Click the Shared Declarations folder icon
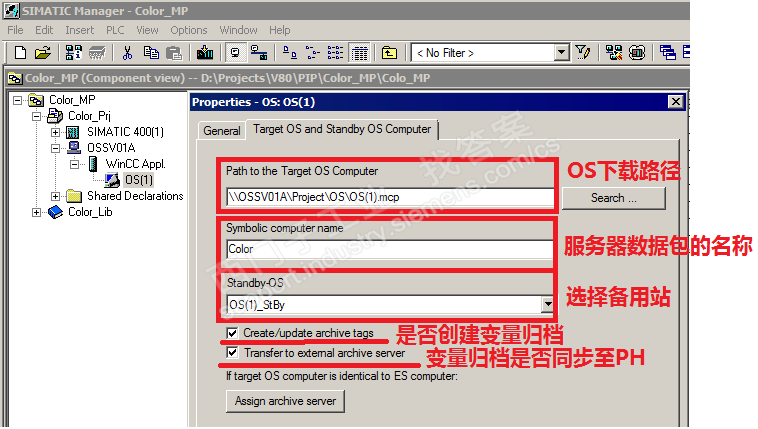758x429 pixels. [74, 196]
